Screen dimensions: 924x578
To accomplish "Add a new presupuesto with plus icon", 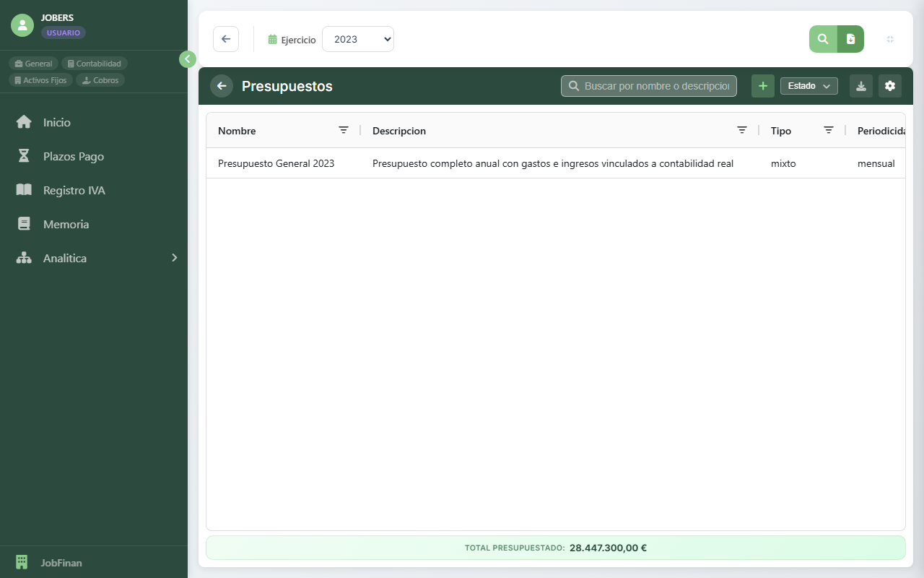I will click(762, 86).
